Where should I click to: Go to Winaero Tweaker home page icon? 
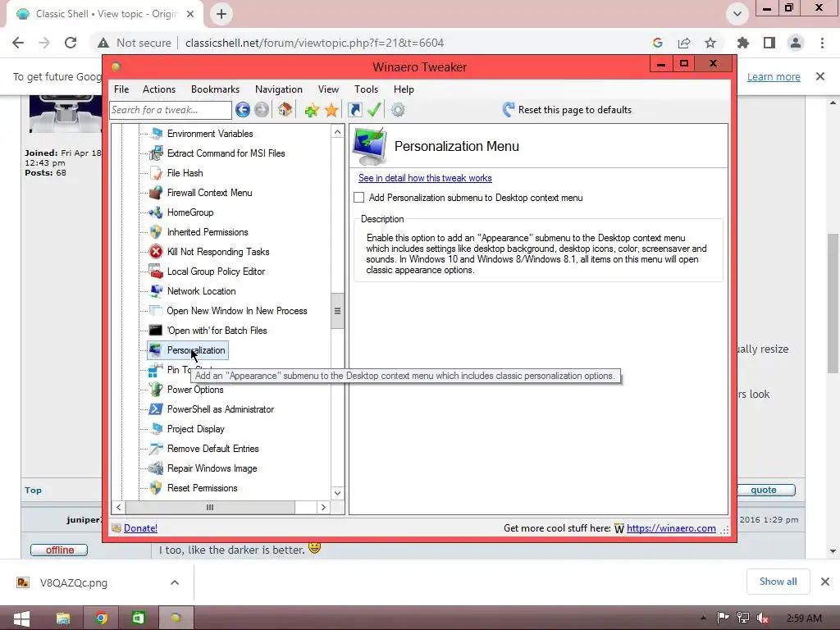[285, 110]
